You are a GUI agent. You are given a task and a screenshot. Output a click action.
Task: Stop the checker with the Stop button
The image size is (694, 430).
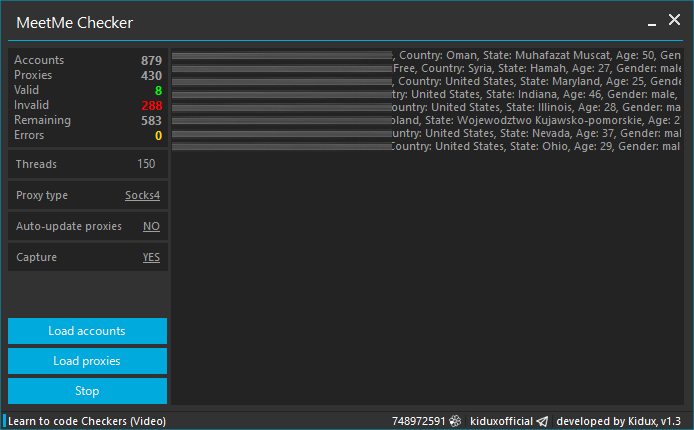[87, 391]
